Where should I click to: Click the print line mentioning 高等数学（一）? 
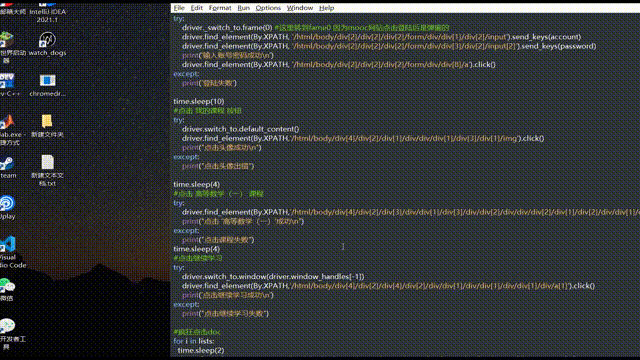(x=243, y=221)
